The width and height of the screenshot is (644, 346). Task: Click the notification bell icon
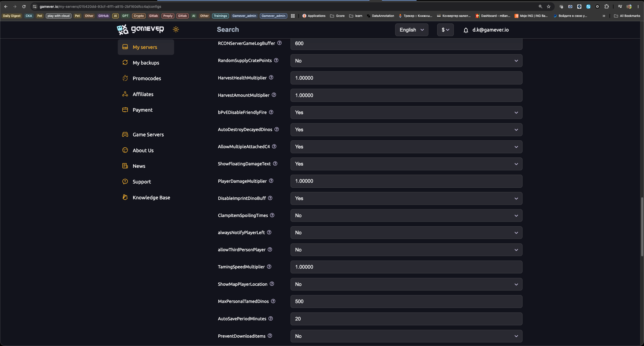[x=466, y=30]
